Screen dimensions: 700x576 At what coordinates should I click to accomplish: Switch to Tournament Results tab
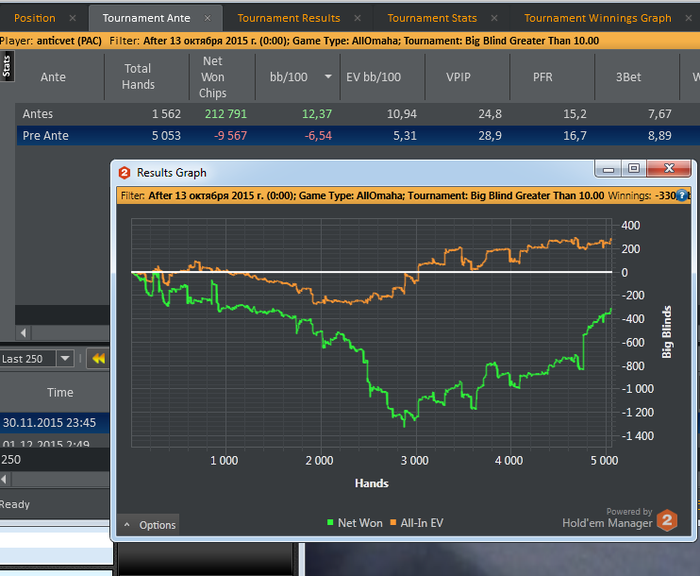pos(288,18)
